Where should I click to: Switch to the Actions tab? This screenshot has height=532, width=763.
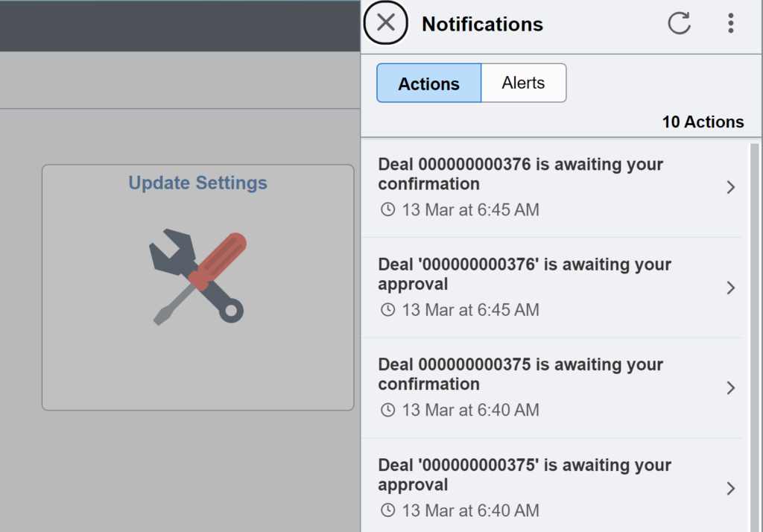tap(428, 83)
